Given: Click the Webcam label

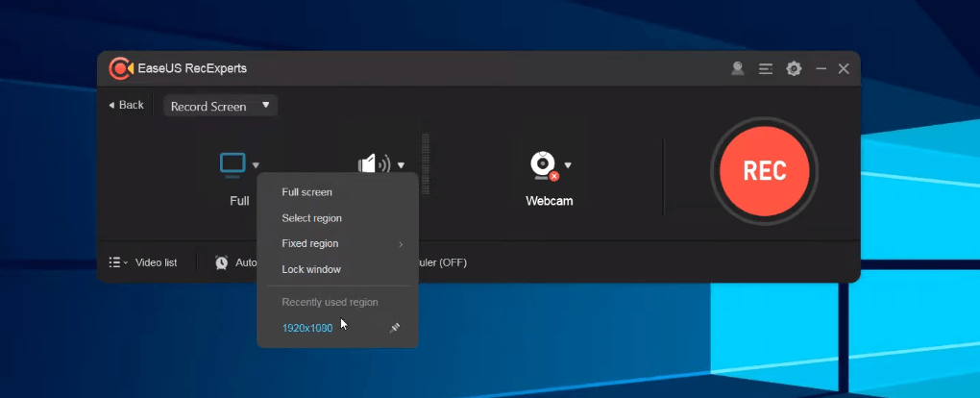Looking at the screenshot, I should (x=550, y=201).
